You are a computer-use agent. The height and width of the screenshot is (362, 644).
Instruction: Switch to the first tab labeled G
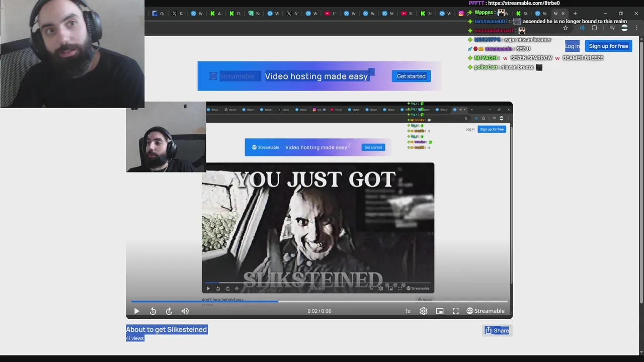tap(158, 14)
